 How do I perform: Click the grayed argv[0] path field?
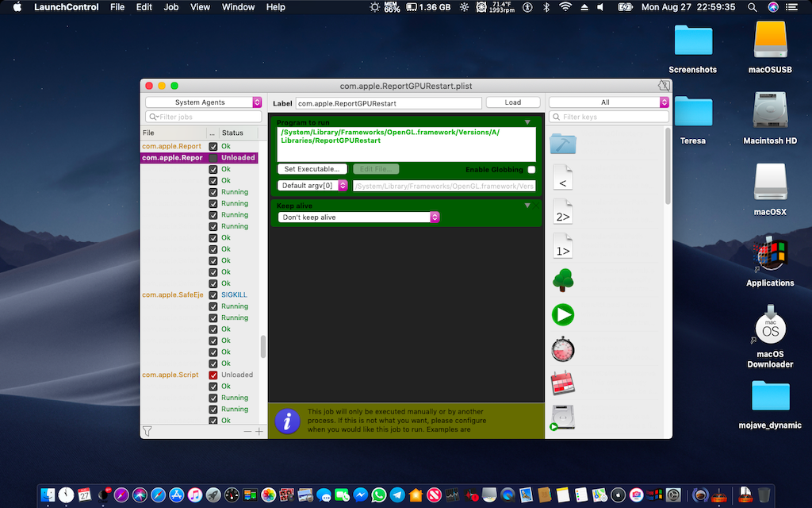444,186
